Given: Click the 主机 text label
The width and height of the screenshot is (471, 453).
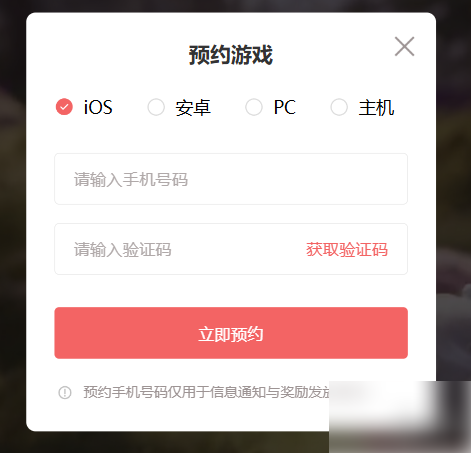Looking at the screenshot, I should tap(376, 108).
